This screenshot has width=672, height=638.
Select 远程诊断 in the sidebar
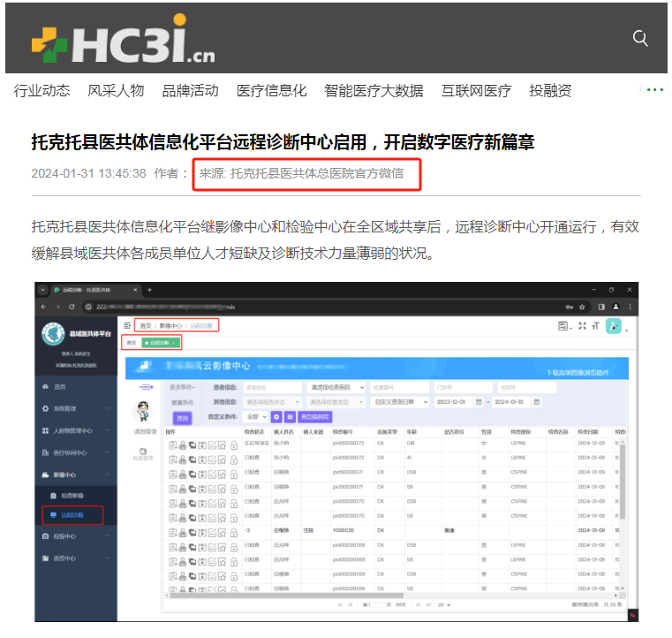coord(72,515)
